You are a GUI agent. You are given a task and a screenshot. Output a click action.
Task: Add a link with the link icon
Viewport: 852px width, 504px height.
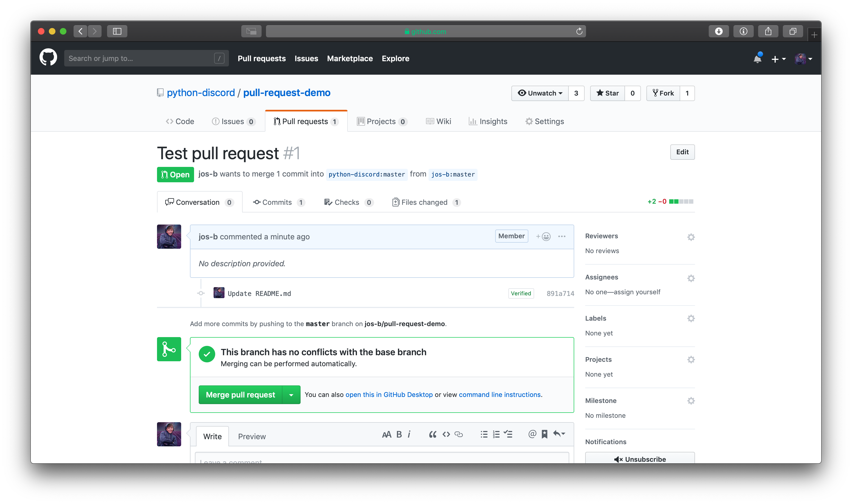[458, 434]
